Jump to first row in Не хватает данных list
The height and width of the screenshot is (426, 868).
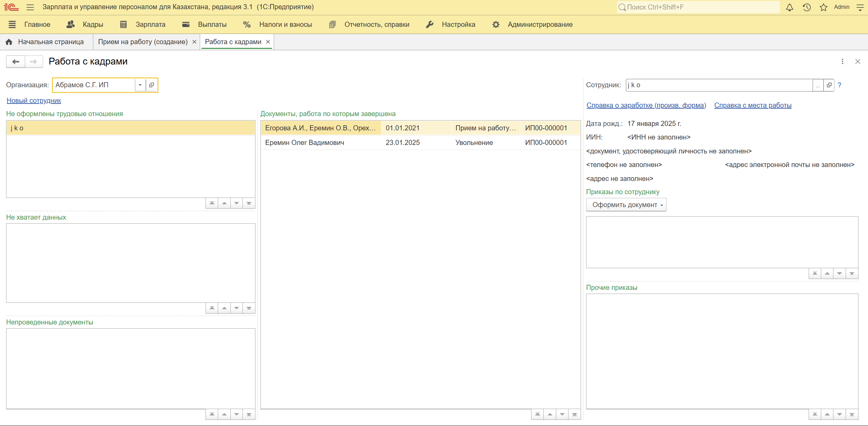[212, 308]
